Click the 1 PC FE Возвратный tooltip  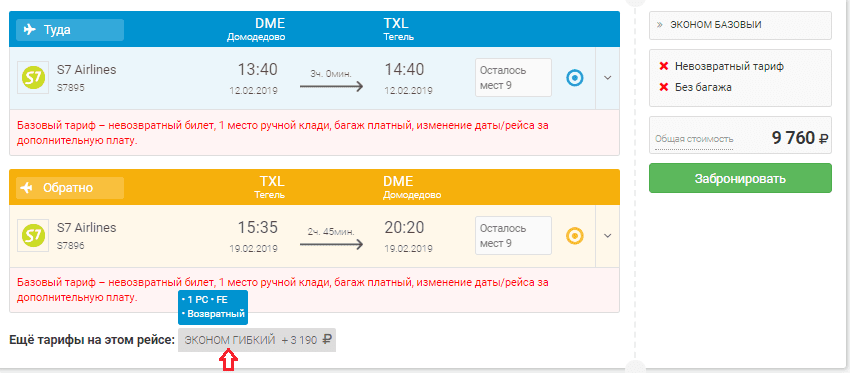[x=213, y=307]
